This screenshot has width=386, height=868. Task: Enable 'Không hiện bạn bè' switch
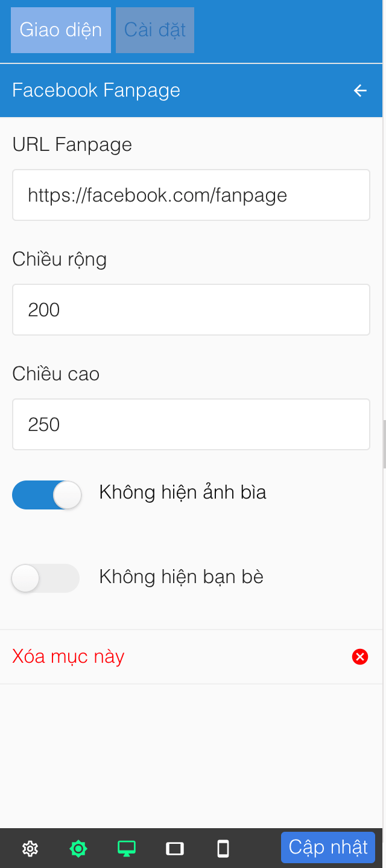(46, 578)
